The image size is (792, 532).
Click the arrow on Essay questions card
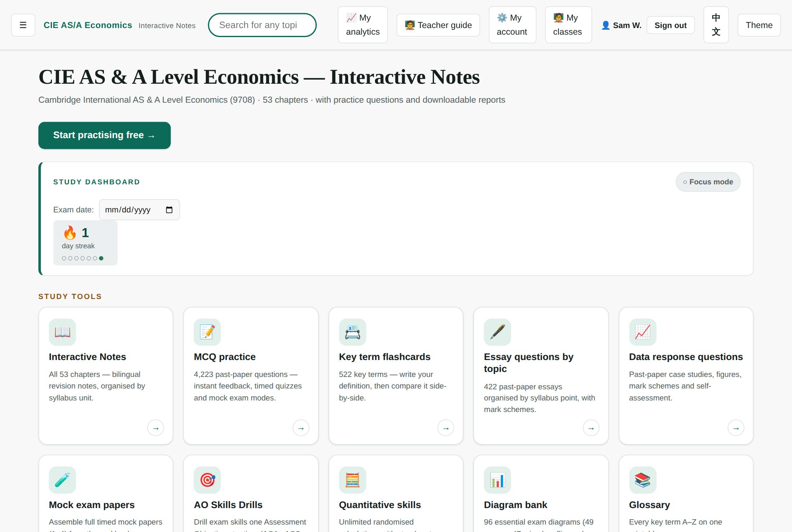pyautogui.click(x=591, y=428)
